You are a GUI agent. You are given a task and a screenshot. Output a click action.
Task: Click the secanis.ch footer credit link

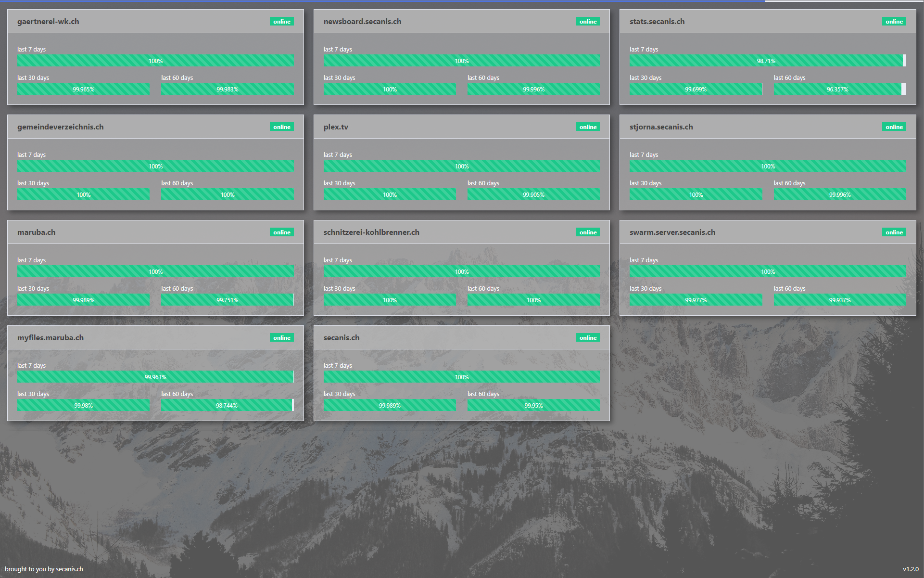click(x=69, y=569)
